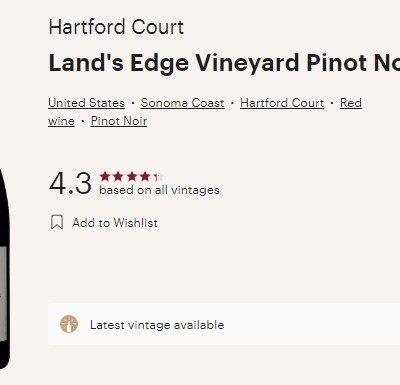Open the Sonoma Coast region link

pos(182,103)
